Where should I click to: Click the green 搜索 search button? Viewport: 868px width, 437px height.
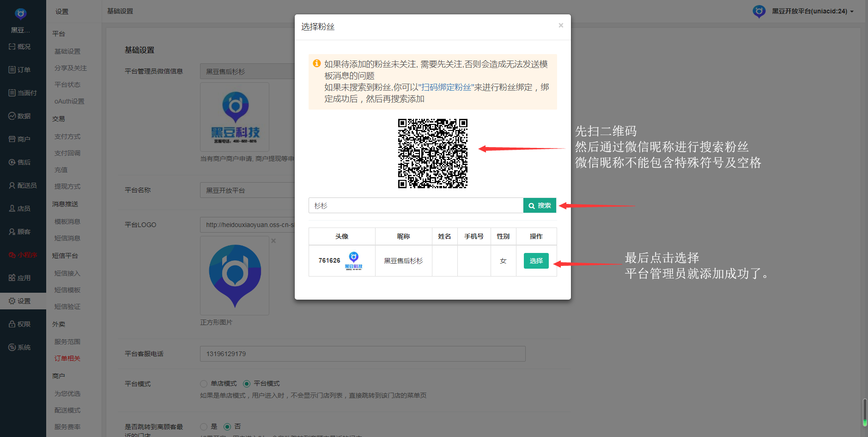pyautogui.click(x=540, y=205)
